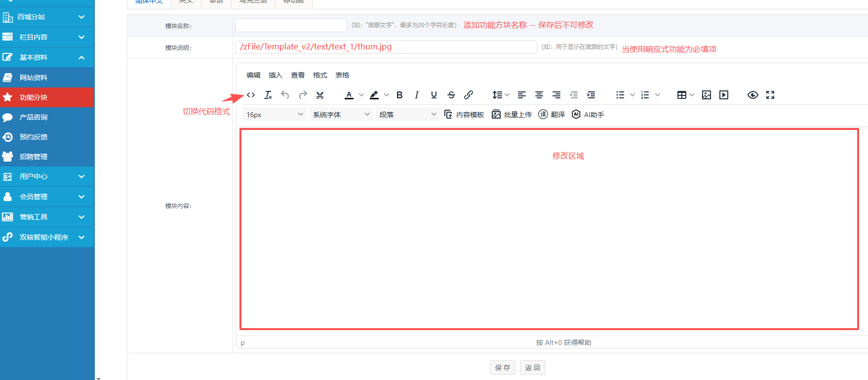Viewport: 868px width, 380px height.
Task: Click the 翻译 translate tool
Action: point(552,115)
